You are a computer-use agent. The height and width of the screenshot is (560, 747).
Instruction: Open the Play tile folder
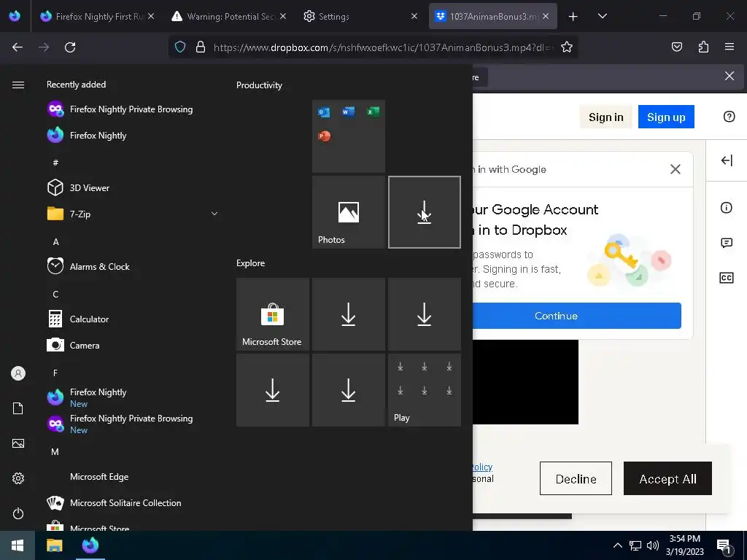(x=425, y=390)
